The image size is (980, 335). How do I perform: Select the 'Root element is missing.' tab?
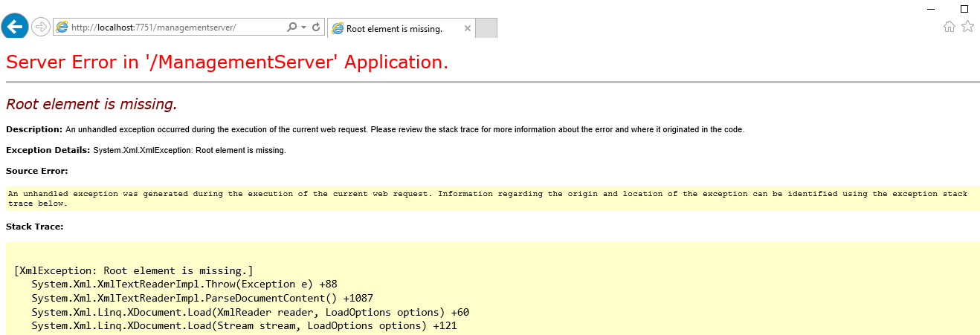pos(394,29)
